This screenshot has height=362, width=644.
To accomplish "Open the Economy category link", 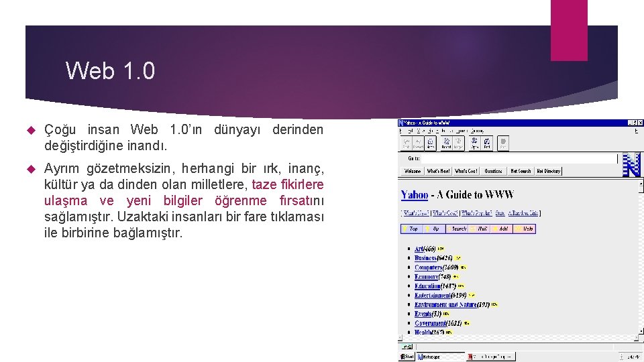I will [x=427, y=277].
